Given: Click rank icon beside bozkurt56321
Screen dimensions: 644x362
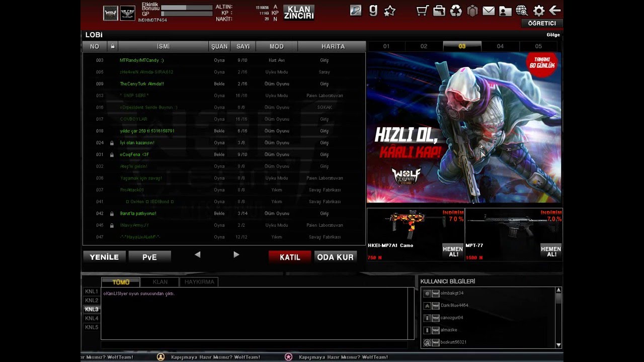Looking at the screenshot, I should 427,342.
